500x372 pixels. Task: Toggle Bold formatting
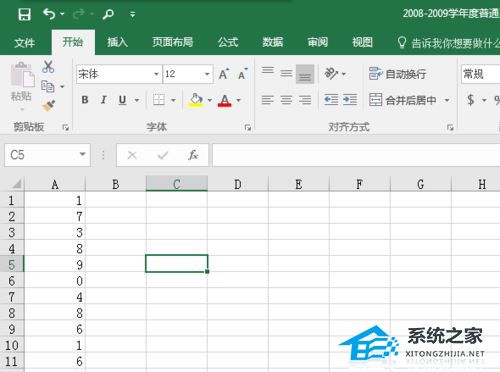coord(85,100)
